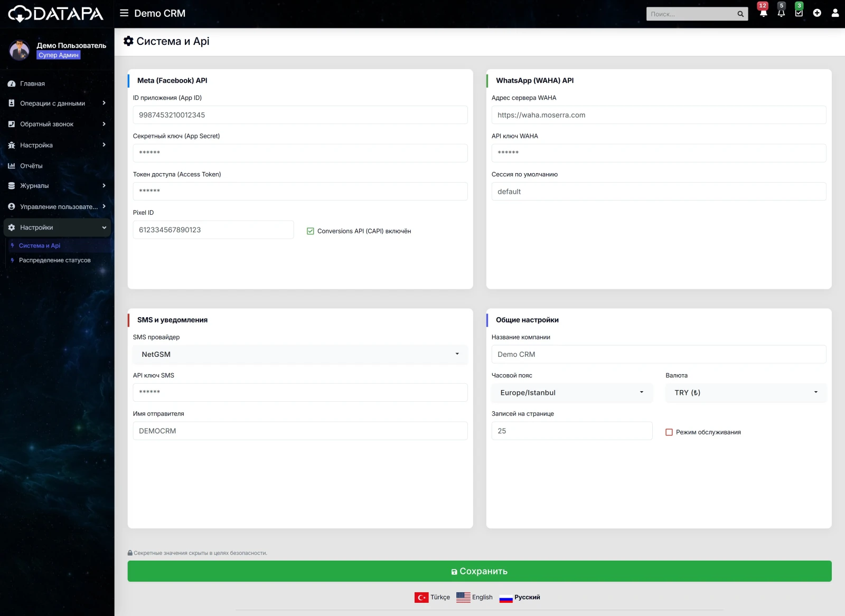
Task: Click the Демо Пользователь name
Action: click(71, 45)
